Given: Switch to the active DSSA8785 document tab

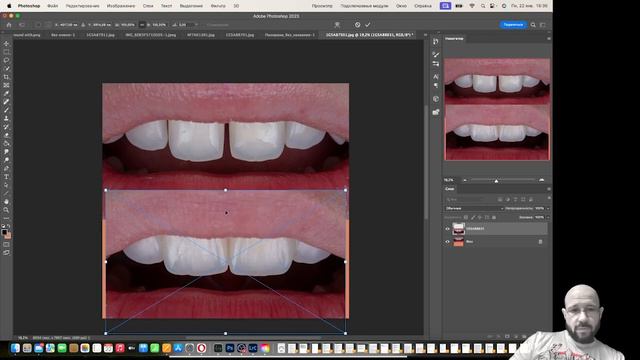Looking at the screenshot, I should click(369, 35).
